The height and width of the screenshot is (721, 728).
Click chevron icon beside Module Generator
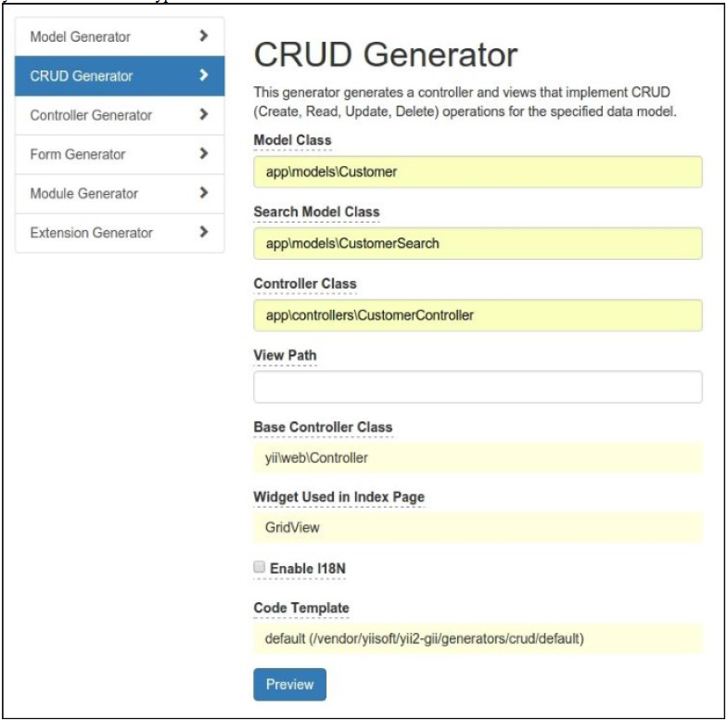coord(203,193)
